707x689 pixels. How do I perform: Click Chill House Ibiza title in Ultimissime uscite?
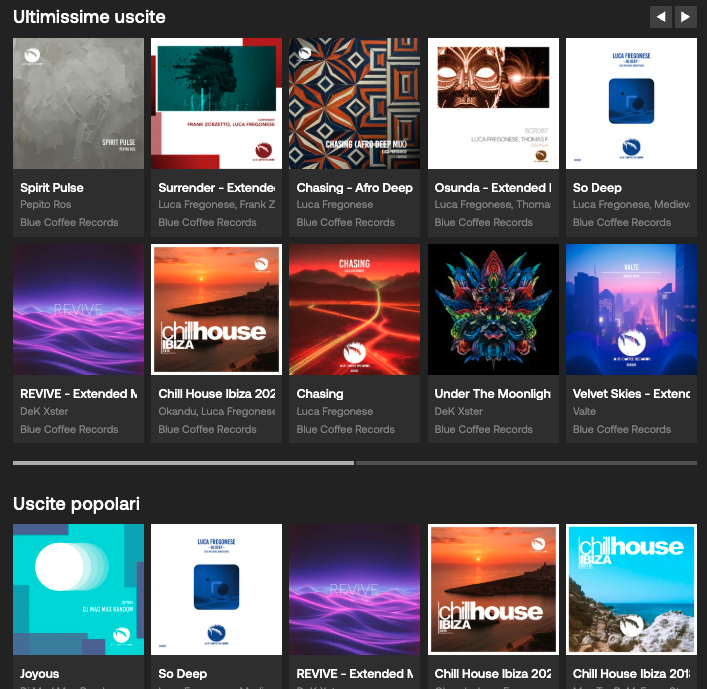coord(216,394)
